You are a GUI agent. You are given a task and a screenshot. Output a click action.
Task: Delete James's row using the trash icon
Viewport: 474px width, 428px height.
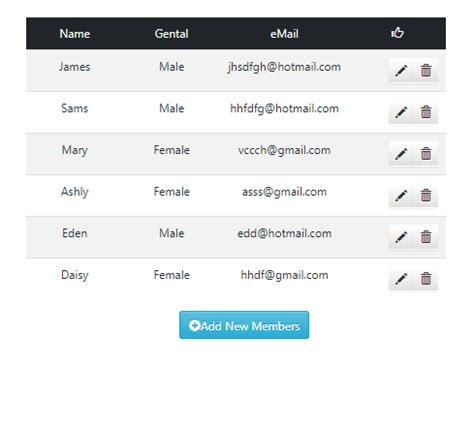point(426,71)
